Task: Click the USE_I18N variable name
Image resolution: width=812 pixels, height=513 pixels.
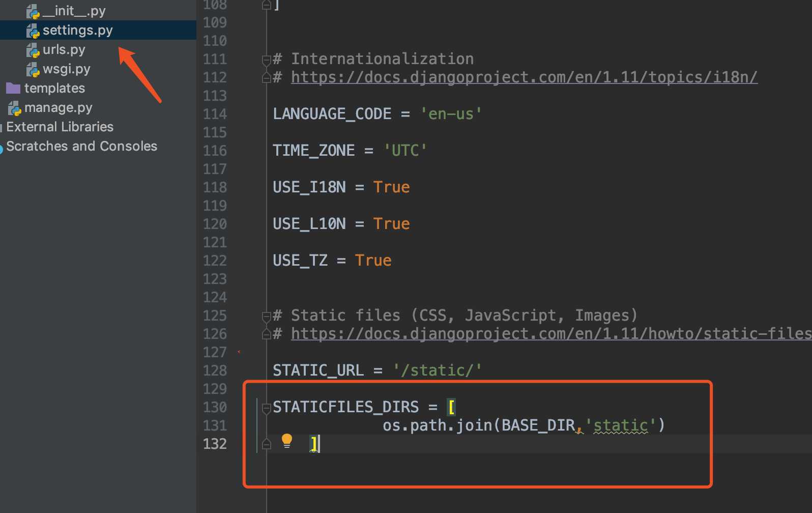Action: [309, 187]
